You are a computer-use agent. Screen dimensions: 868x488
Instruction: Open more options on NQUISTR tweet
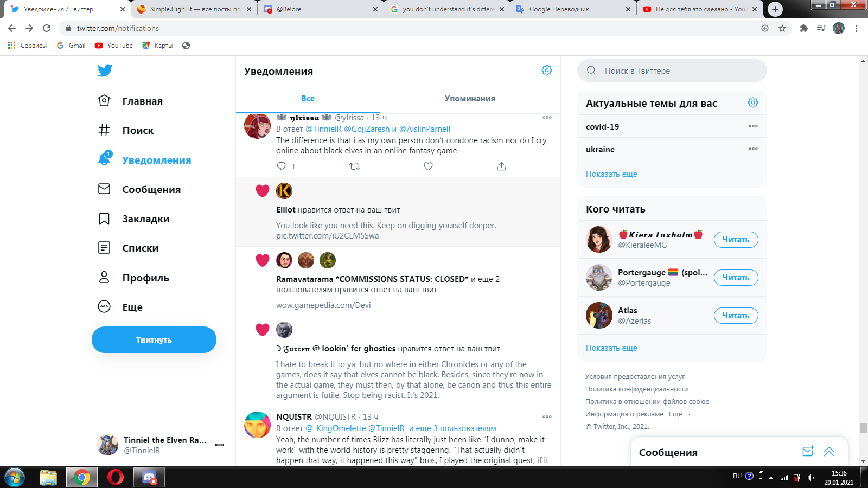pyautogui.click(x=547, y=416)
